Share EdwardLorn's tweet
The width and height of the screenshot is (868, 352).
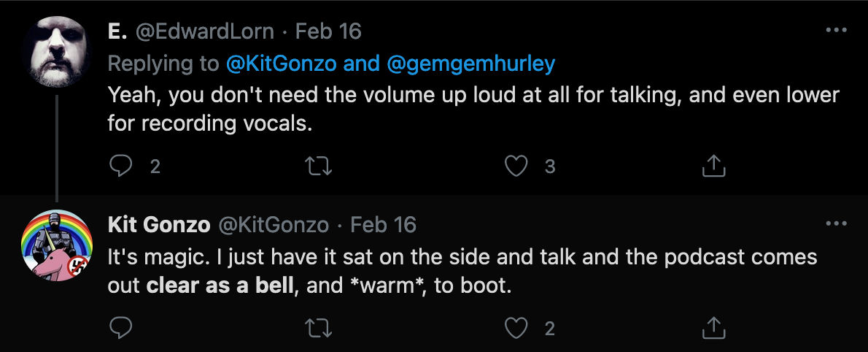point(713,167)
